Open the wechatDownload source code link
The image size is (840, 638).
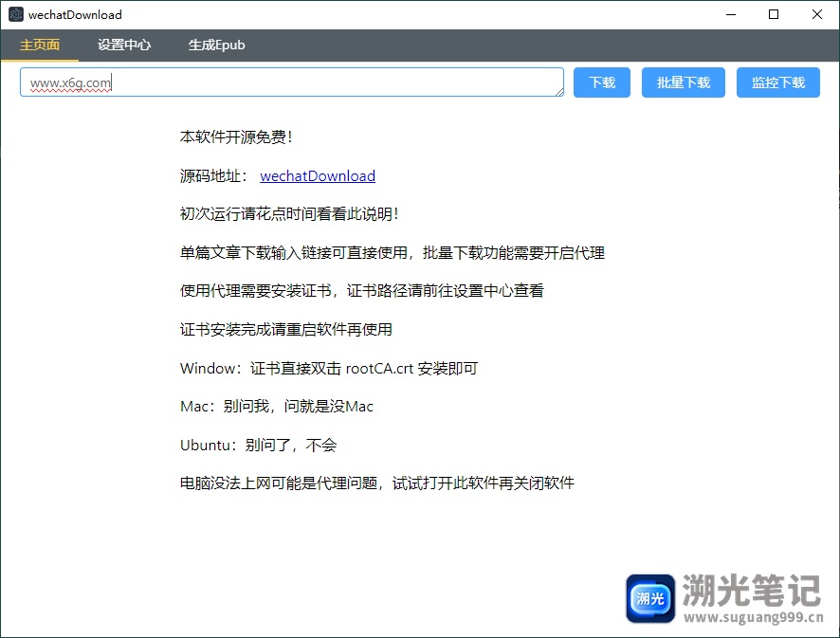pyautogui.click(x=318, y=175)
